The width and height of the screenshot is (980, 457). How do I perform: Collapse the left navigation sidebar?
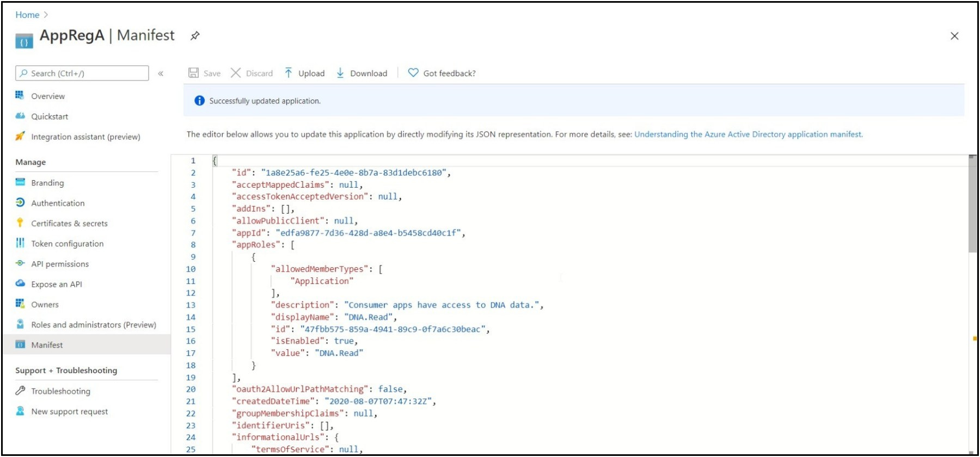pyautogui.click(x=161, y=73)
